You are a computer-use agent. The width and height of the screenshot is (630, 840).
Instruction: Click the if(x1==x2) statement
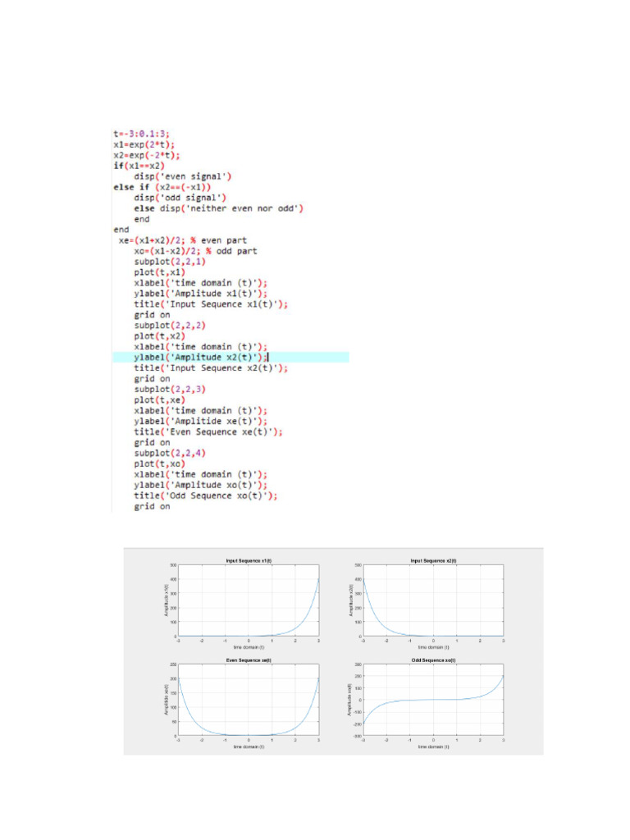point(139,166)
